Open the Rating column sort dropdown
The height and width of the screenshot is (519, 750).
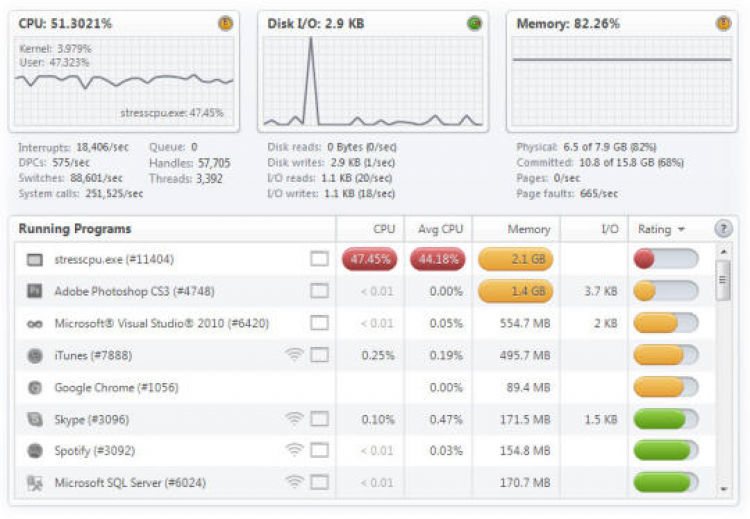point(681,229)
